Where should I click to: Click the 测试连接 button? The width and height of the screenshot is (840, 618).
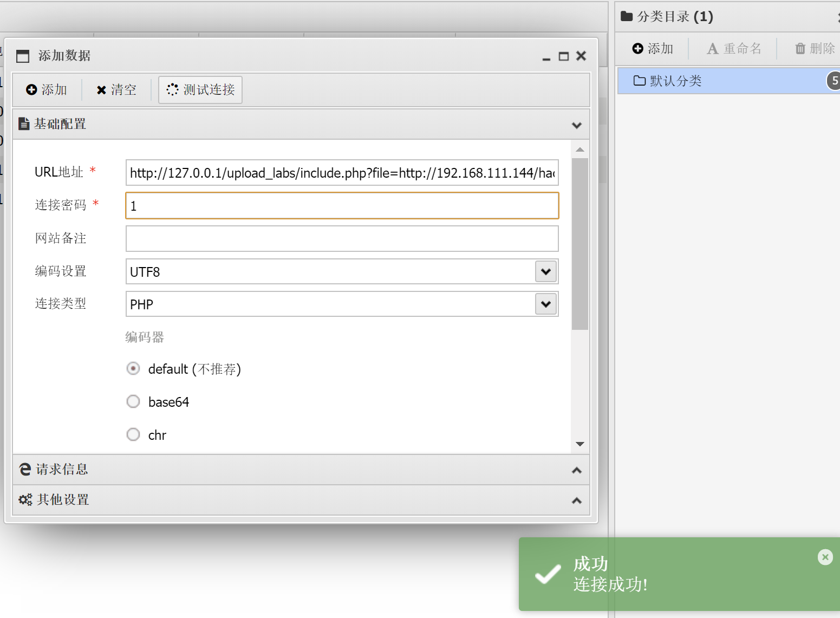point(200,90)
